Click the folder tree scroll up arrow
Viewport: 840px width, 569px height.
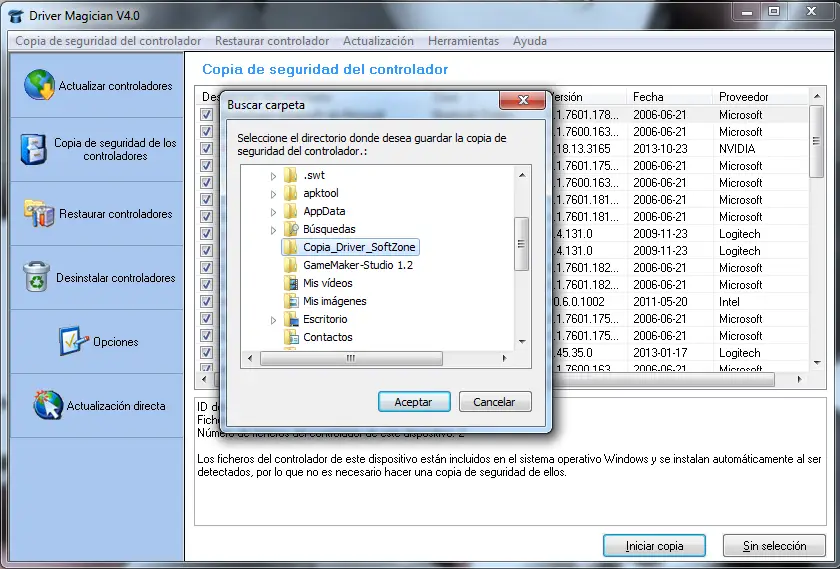click(x=522, y=175)
